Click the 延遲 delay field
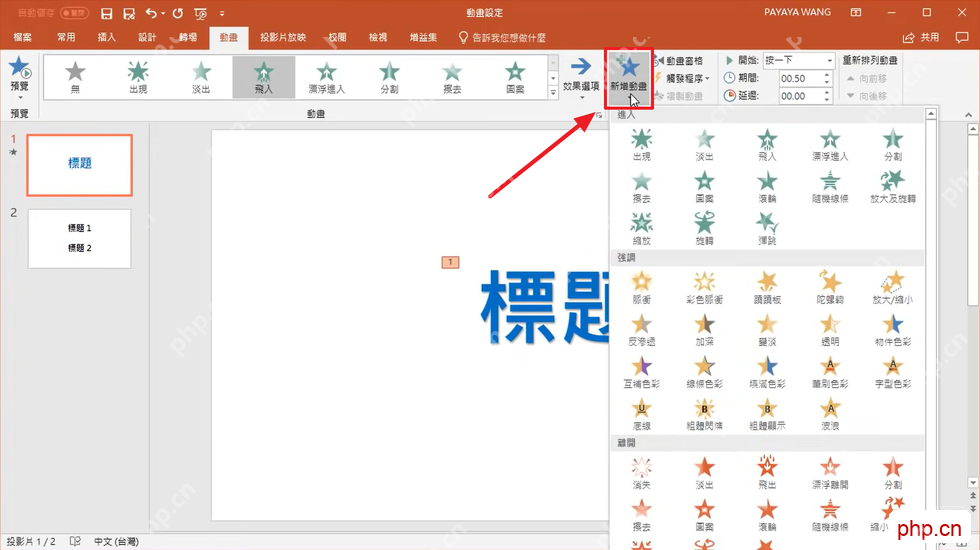Viewport: 980px width, 550px height. (799, 96)
